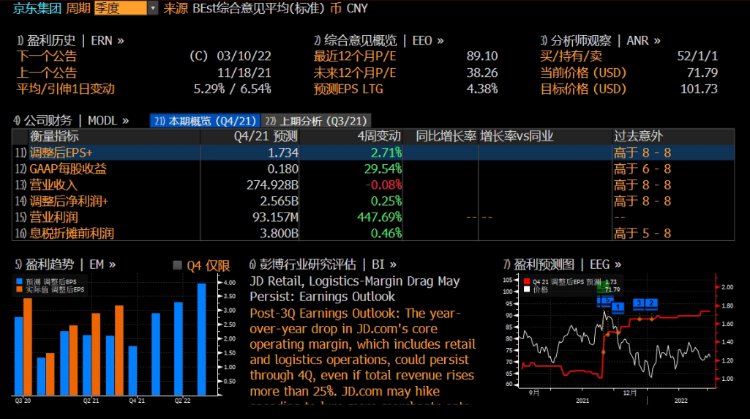
Task: Open the 周期 period dropdown arrow
Action: [153, 8]
